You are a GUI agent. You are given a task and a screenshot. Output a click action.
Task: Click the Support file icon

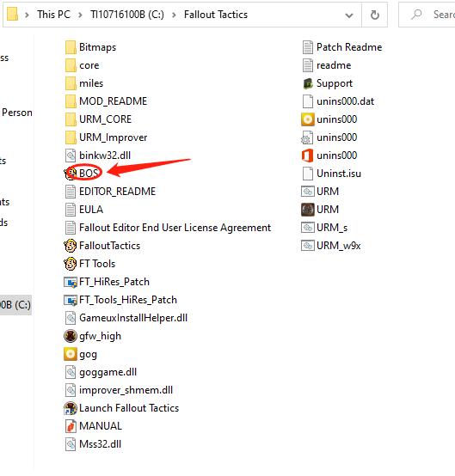tap(308, 83)
